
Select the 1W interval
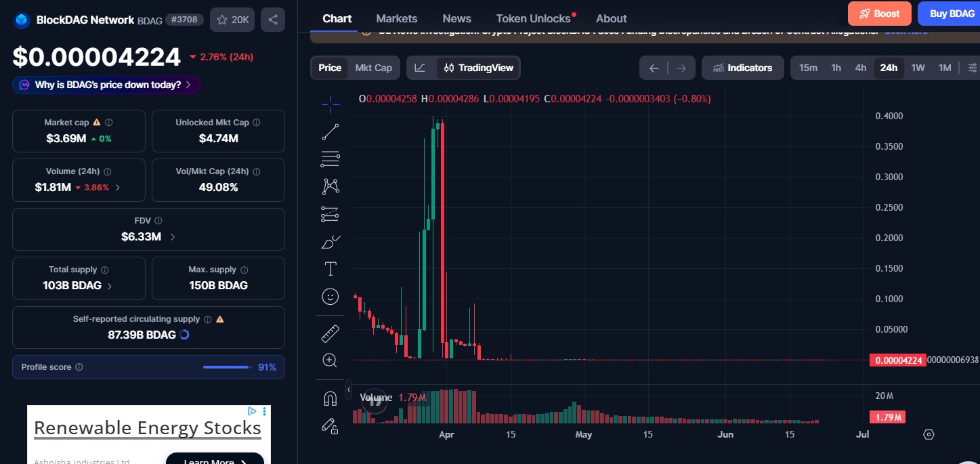coord(918,68)
